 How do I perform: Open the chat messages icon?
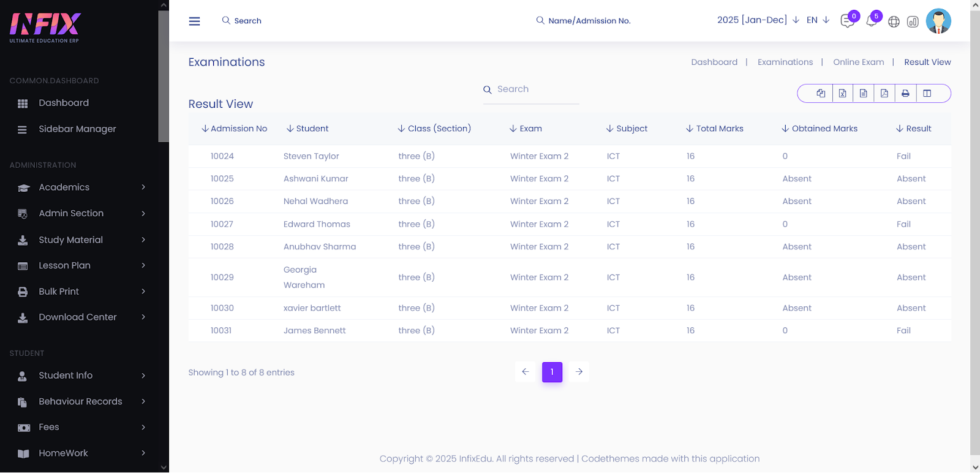pyautogui.click(x=847, y=21)
